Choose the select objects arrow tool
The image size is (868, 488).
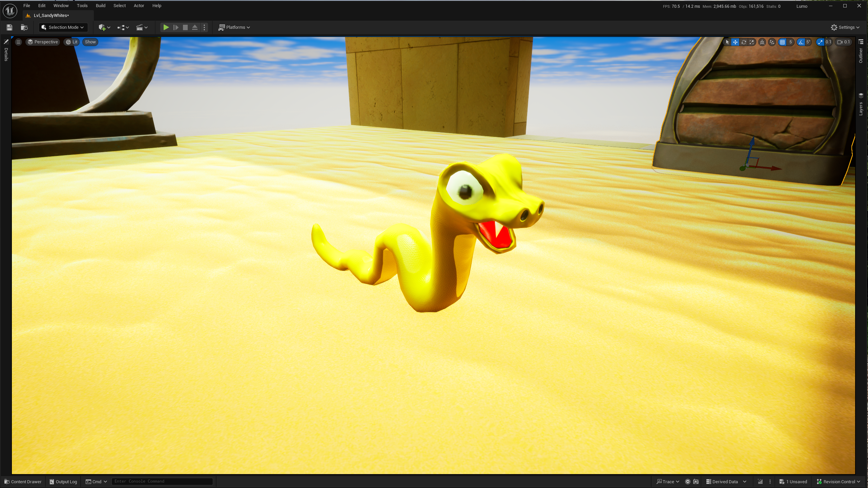point(727,42)
